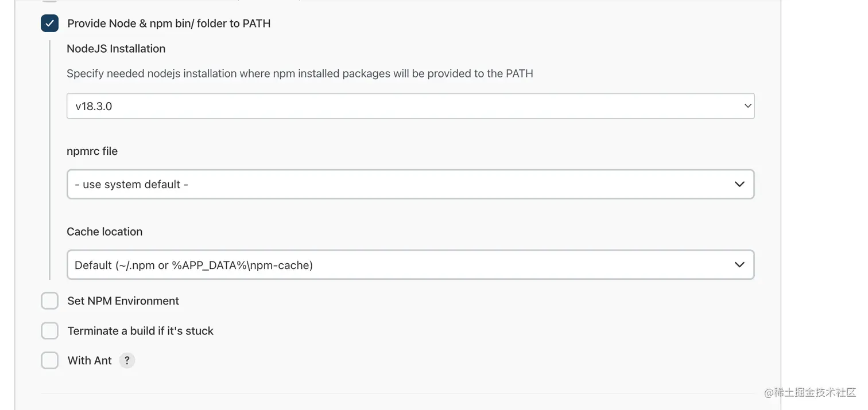Image resolution: width=868 pixels, height=410 pixels.
Task: Click the "Cache location" field label
Action: [x=104, y=232]
